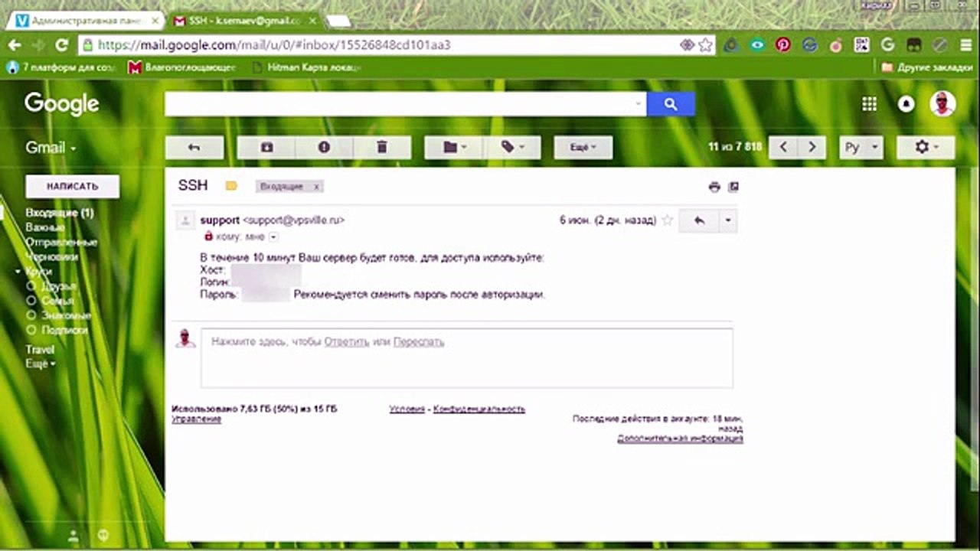This screenshot has height=551, width=980.
Task: Go back to the inbox with the back arrow button
Action: pyautogui.click(x=194, y=148)
